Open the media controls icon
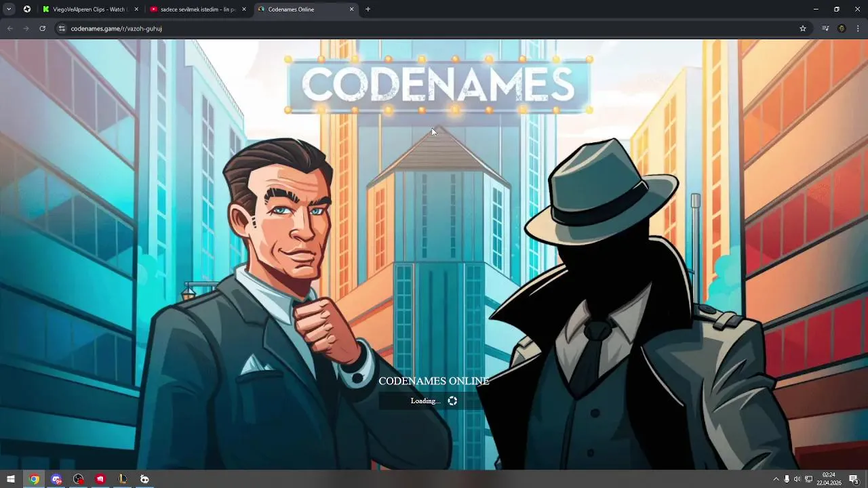Image resolution: width=868 pixels, height=488 pixels. tap(825, 28)
